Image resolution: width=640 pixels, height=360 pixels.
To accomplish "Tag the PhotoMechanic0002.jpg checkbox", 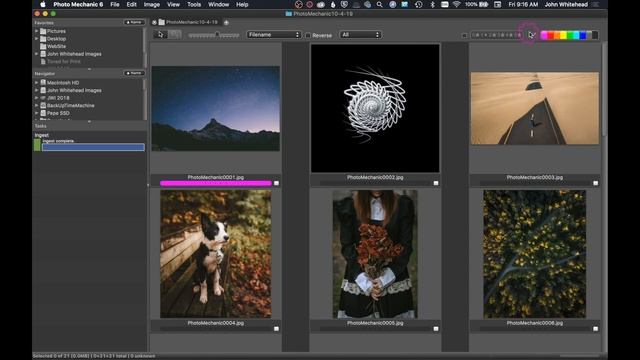I will [436, 183].
